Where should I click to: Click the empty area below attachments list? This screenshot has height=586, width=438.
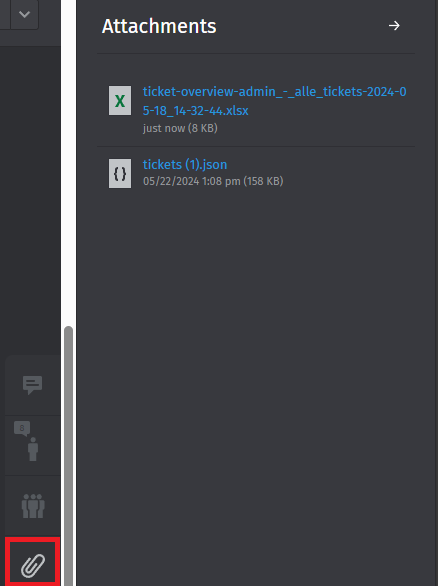click(x=256, y=374)
